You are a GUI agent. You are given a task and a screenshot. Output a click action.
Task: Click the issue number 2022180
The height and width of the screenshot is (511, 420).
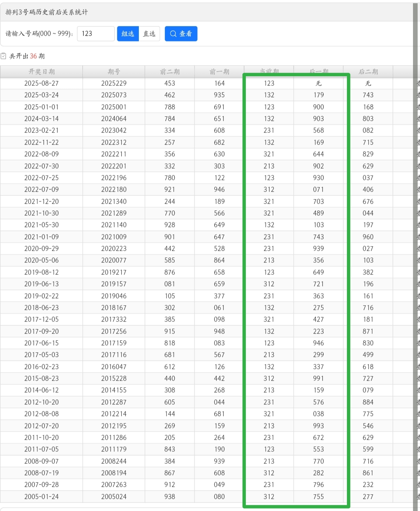(x=114, y=189)
